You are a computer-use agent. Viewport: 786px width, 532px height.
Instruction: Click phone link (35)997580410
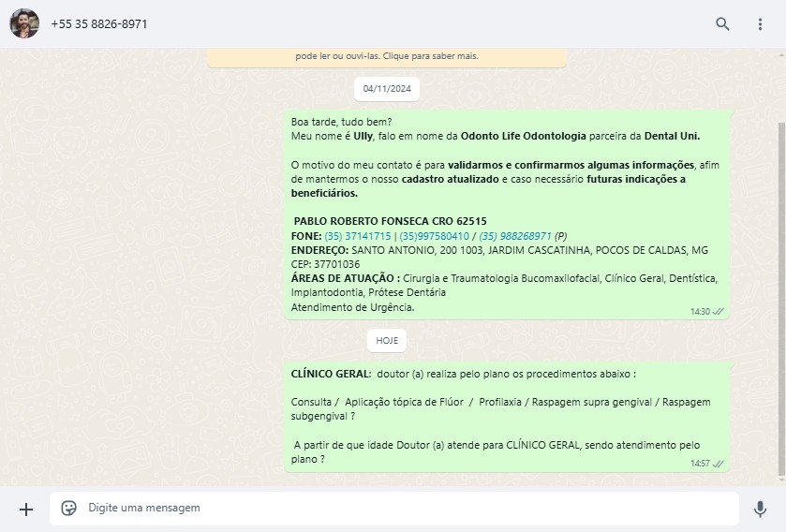(434, 236)
